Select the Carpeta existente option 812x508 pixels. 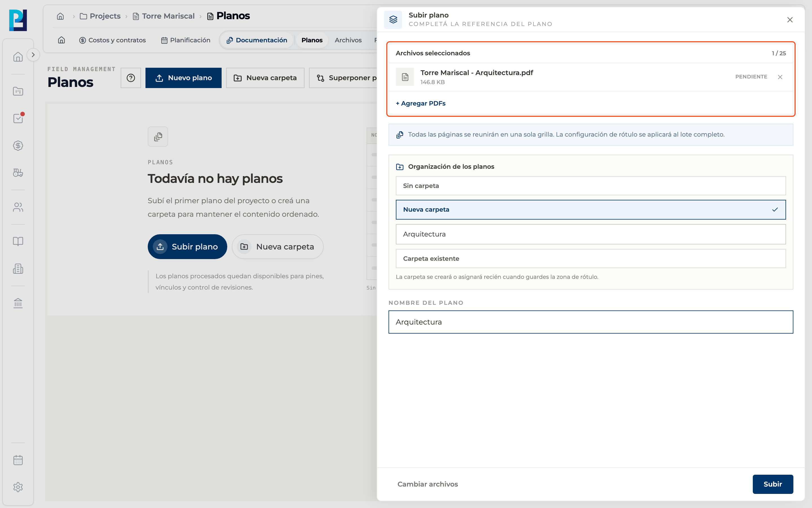tap(591, 259)
